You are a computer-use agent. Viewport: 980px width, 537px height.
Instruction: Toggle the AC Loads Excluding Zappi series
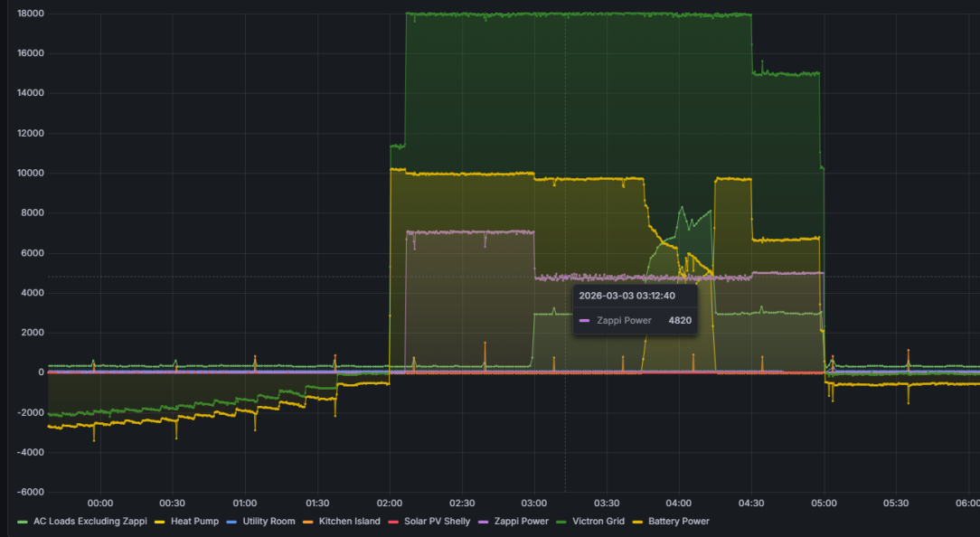click(x=90, y=522)
